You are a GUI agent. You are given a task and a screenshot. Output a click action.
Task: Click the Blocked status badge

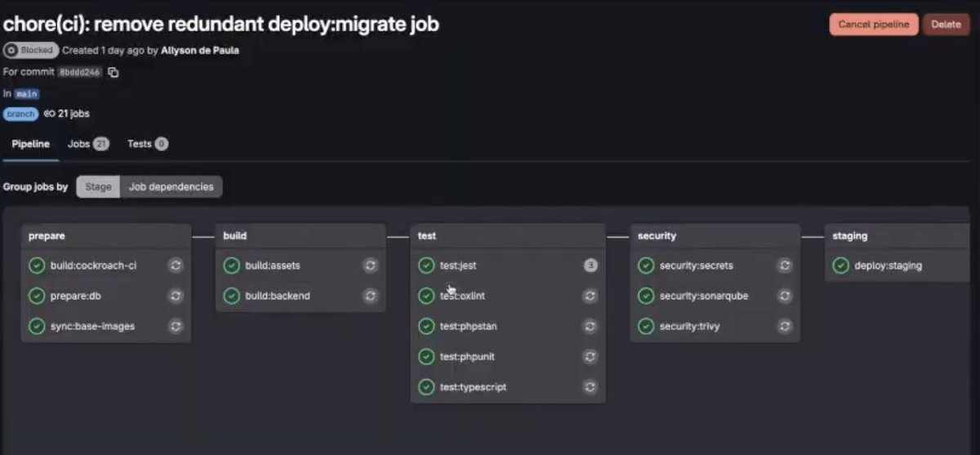point(31,51)
